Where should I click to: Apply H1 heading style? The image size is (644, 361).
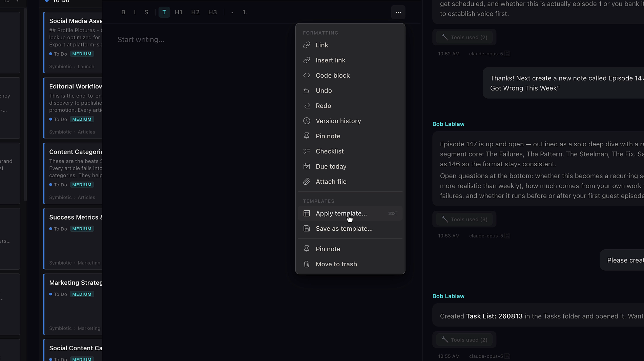click(179, 12)
